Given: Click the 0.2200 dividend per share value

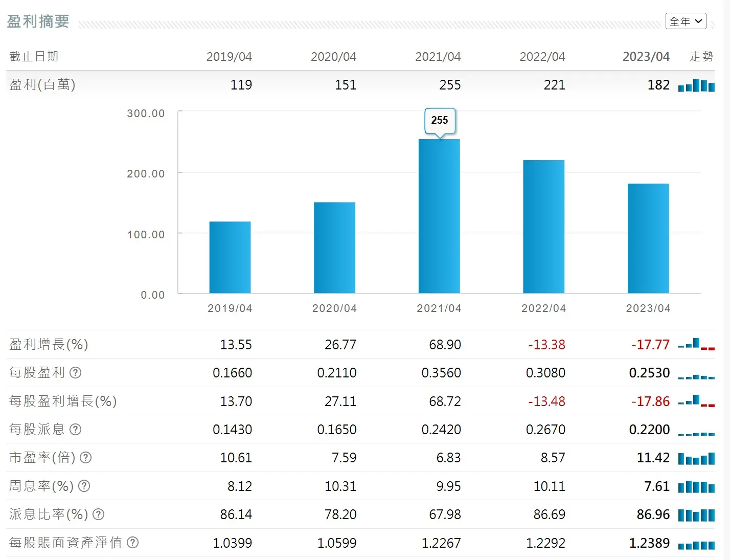Looking at the screenshot, I should click(649, 430).
